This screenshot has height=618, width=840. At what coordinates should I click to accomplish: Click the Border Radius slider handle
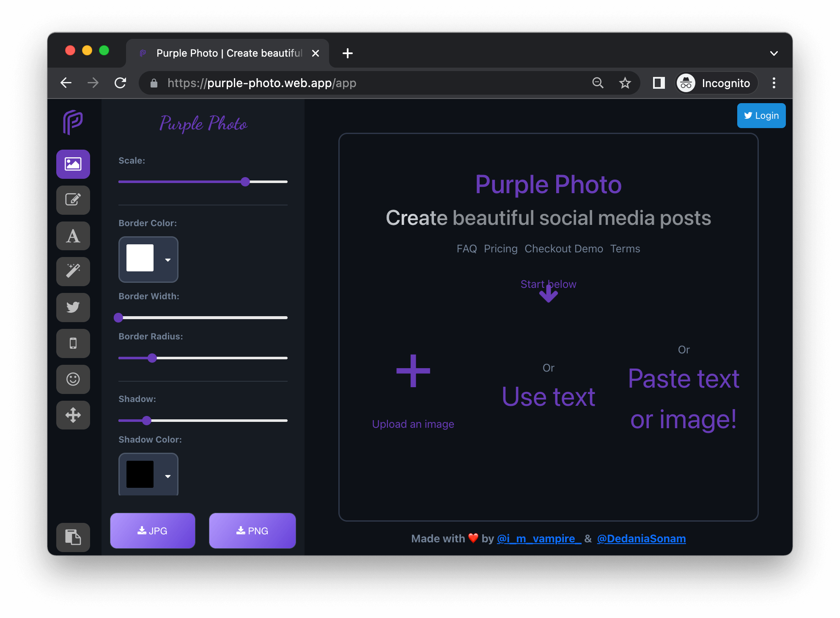[152, 358]
